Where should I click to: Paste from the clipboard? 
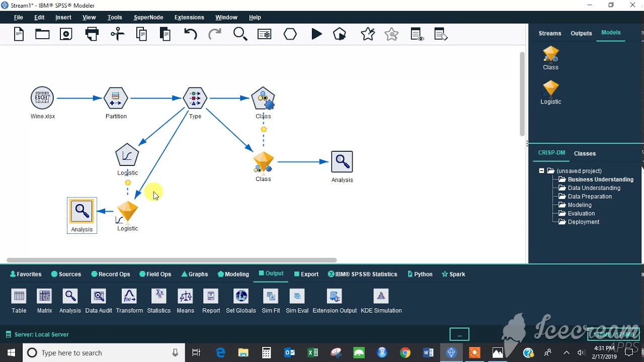point(166,34)
